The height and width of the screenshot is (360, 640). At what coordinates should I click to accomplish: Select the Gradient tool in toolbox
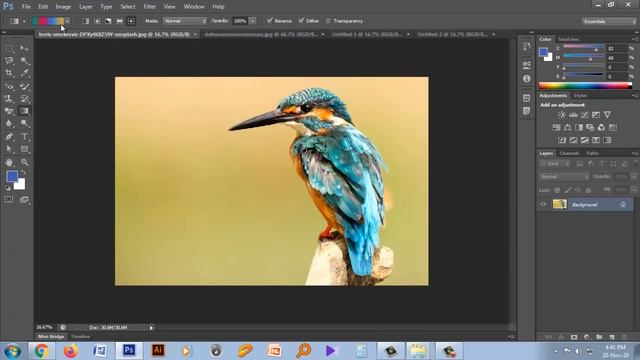[24, 111]
